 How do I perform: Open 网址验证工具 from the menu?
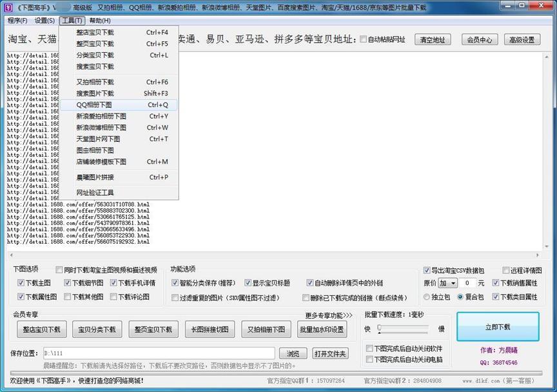click(x=119, y=193)
